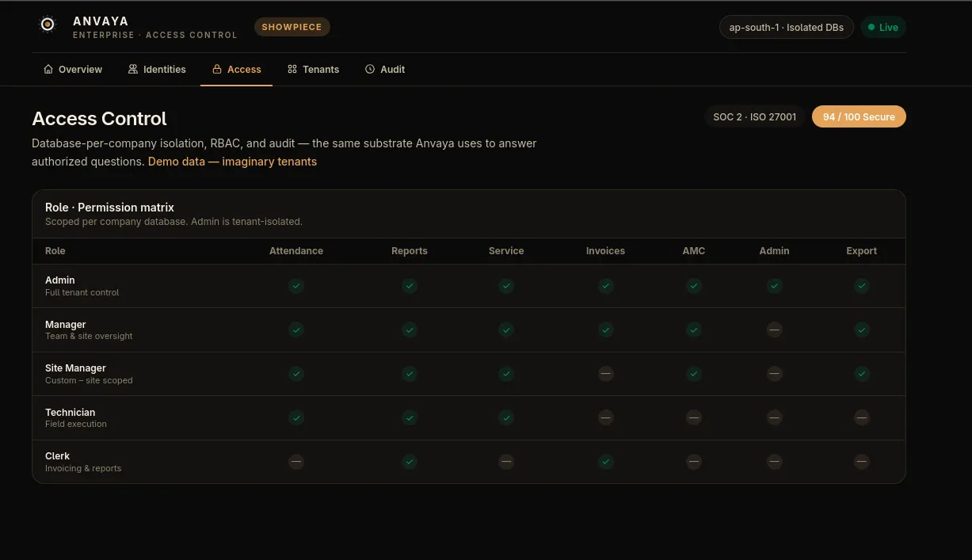This screenshot has width=972, height=560.
Task: Click Admin's Invoices check icon
Action: click(x=606, y=286)
